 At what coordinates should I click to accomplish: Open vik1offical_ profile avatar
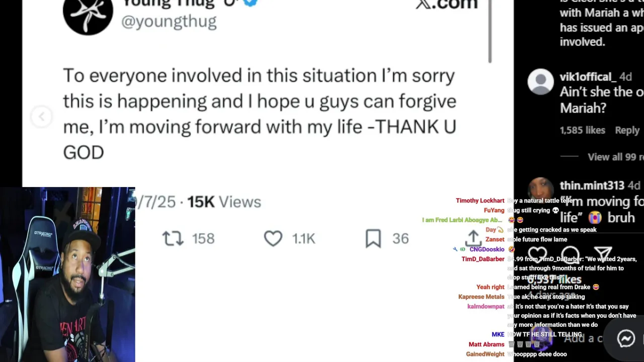pyautogui.click(x=540, y=81)
